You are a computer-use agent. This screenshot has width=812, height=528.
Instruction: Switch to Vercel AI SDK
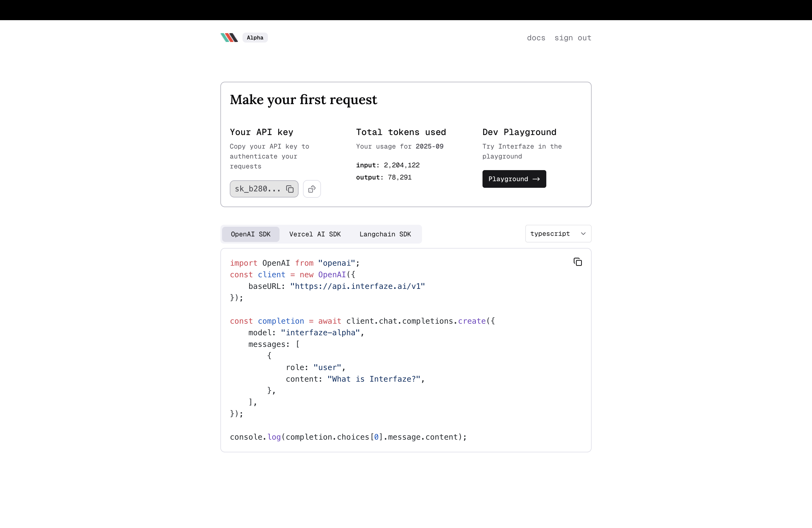[315, 234]
